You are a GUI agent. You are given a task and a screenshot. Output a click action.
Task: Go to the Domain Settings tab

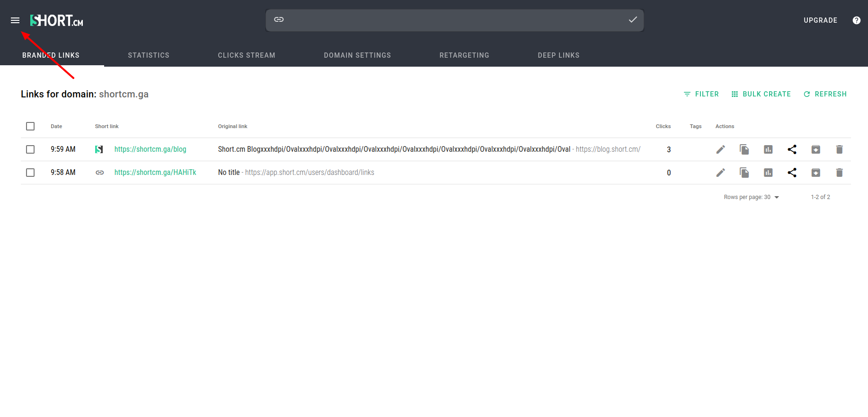tap(357, 55)
